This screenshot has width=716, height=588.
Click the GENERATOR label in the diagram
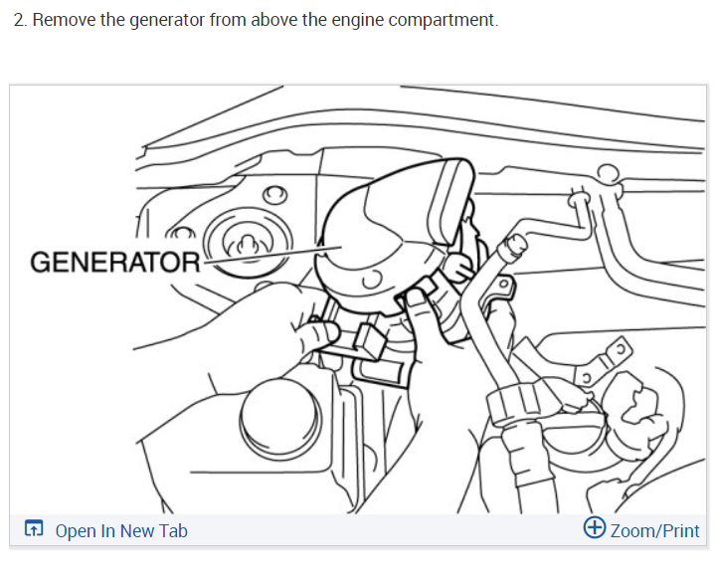tap(115, 263)
